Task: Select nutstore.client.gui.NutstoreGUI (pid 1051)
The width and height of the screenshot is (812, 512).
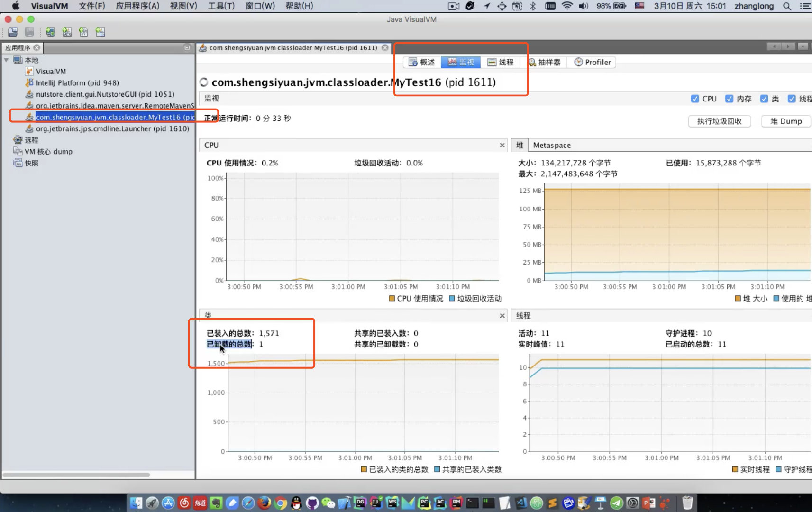Action: tap(105, 94)
